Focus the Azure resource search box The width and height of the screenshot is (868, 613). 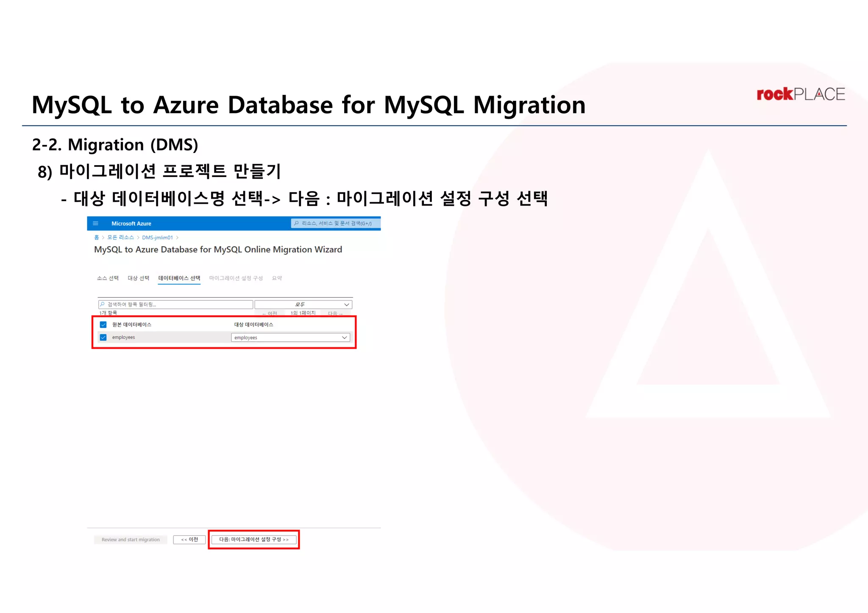(335, 223)
